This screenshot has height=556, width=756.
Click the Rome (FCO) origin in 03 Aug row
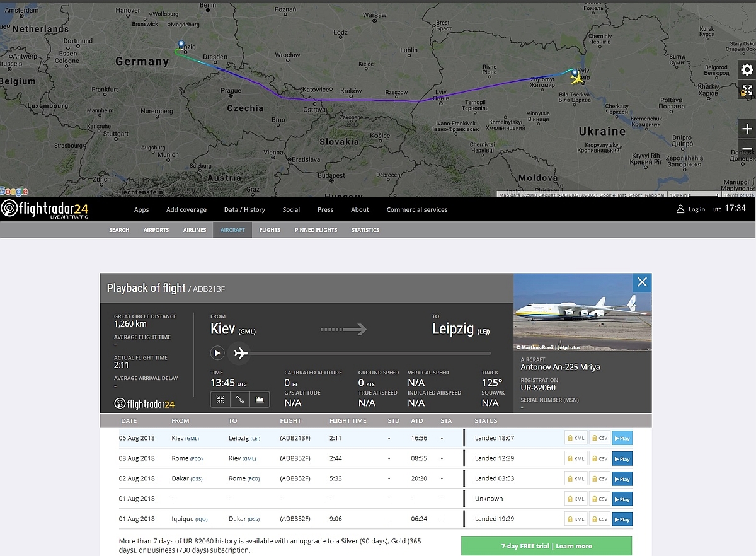click(187, 458)
